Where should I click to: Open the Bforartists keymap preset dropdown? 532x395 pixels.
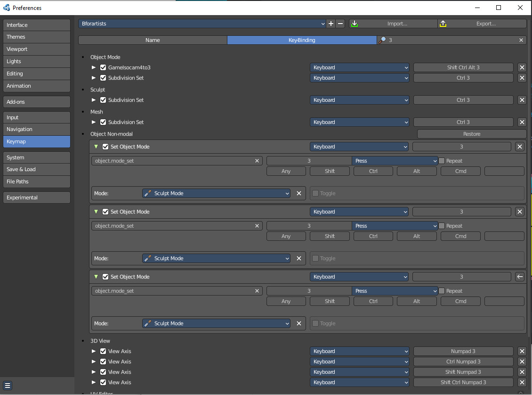[x=202, y=24]
